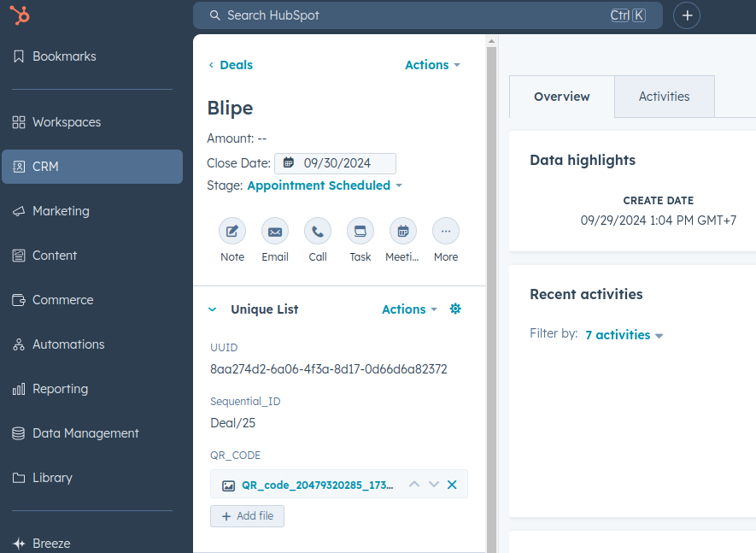Screen dimensions: 756x553
Task: Create a Task via the Task icon
Action: 360,231
